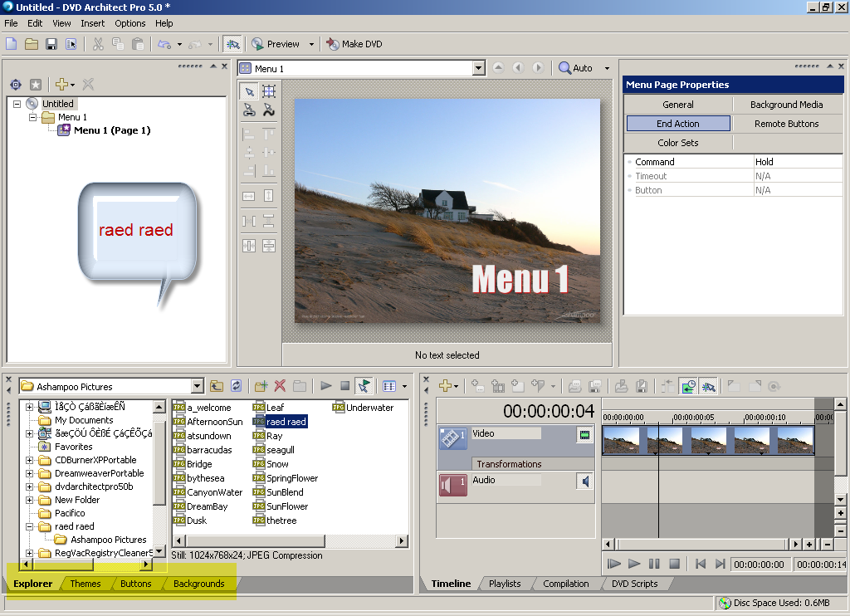Select the Favorites folder in the tree
Viewport: 850px width, 616px height.
73,447
